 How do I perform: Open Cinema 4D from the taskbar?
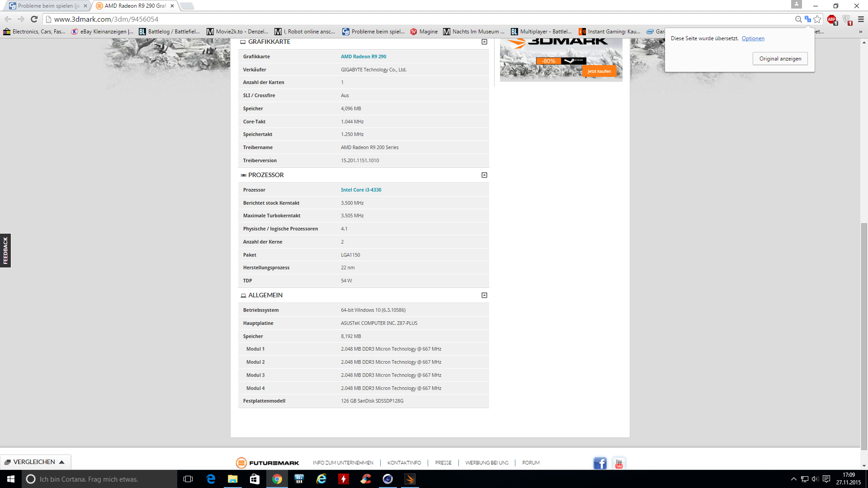tap(388, 479)
